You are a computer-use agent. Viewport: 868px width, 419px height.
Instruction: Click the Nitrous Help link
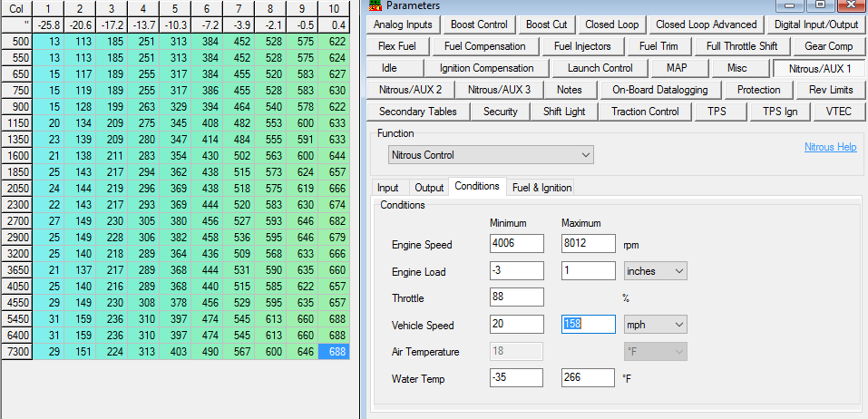[x=830, y=147]
